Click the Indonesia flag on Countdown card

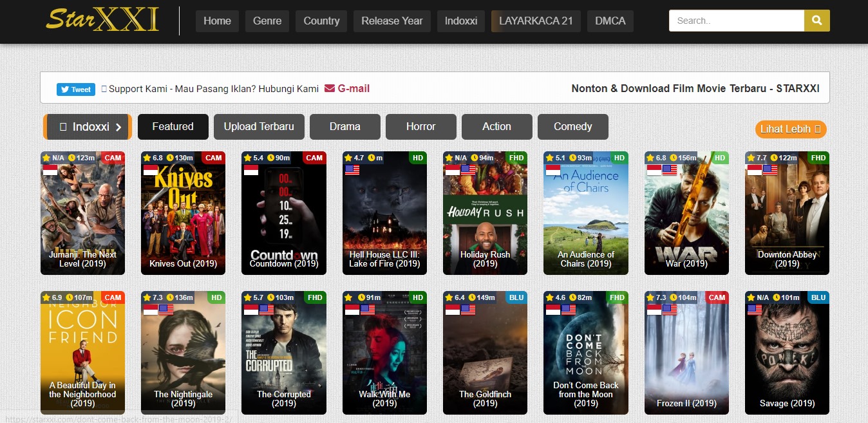[x=251, y=170]
